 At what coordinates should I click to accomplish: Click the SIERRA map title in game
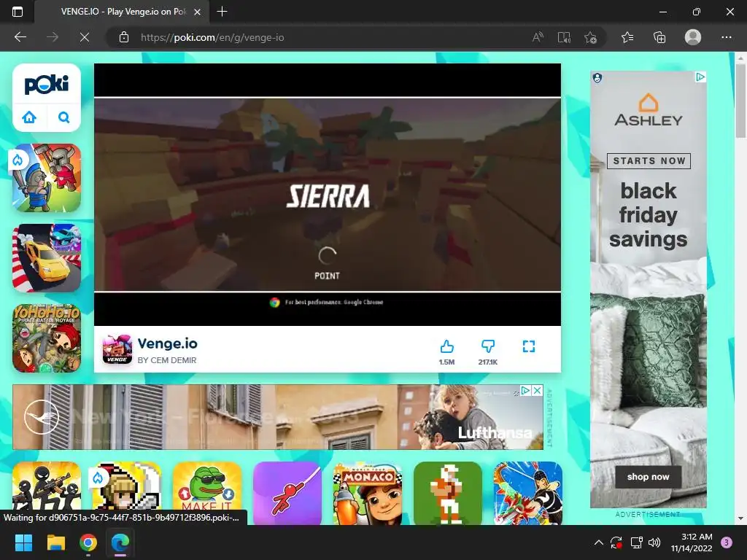pyautogui.click(x=328, y=196)
